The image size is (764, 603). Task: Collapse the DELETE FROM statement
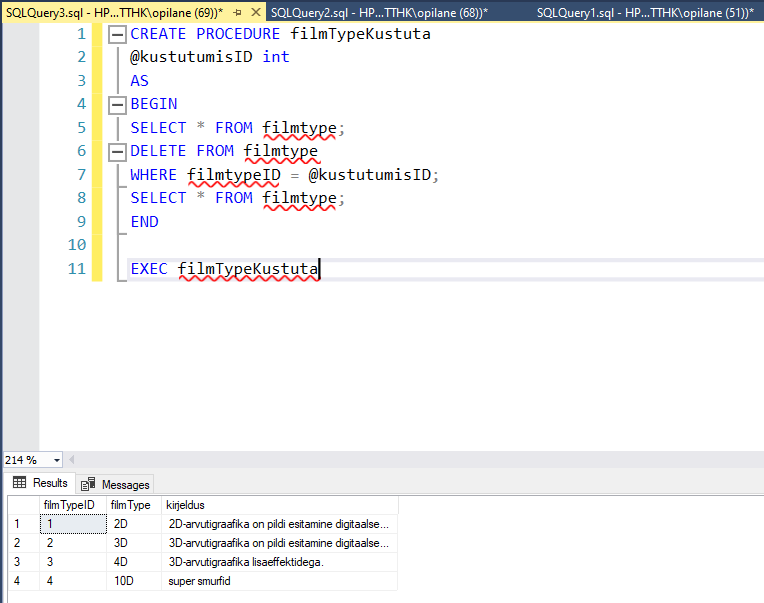click(117, 151)
